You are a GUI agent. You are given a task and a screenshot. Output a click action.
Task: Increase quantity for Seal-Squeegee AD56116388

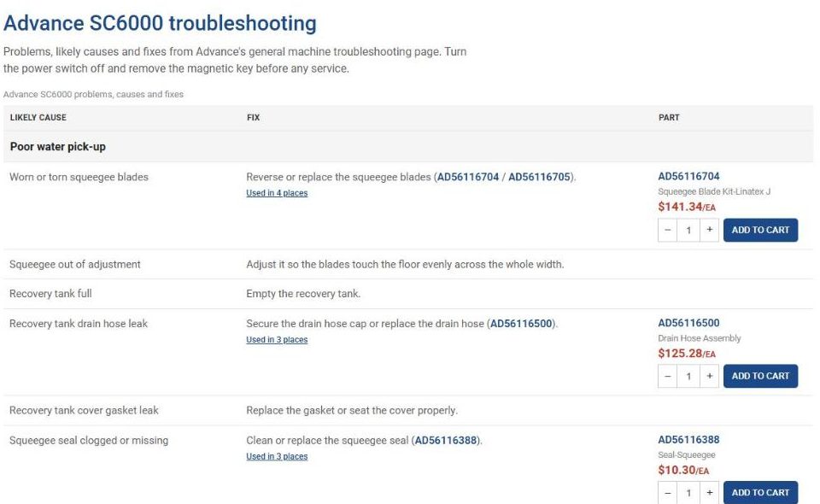(x=709, y=493)
